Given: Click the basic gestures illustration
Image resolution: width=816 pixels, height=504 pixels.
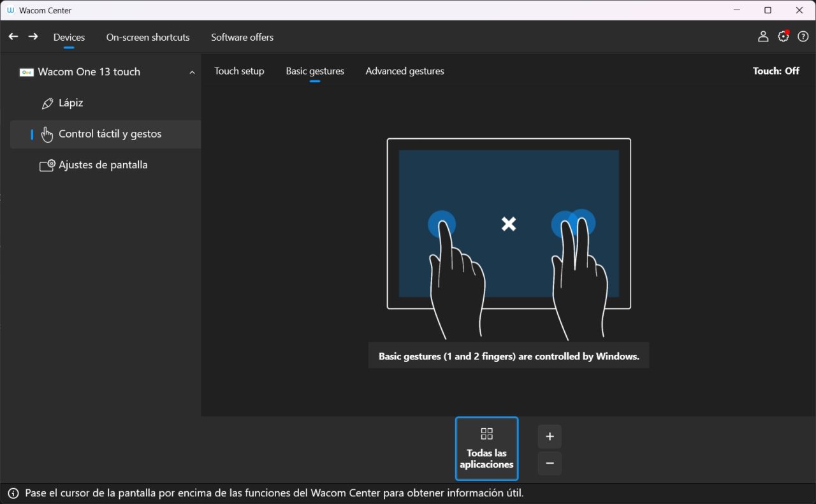Looking at the screenshot, I should coord(509,239).
